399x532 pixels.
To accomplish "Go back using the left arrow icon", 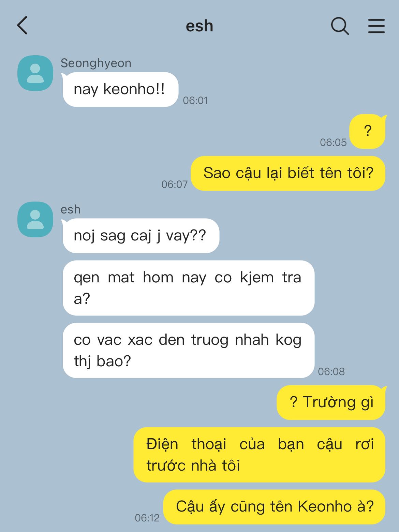I will (22, 26).
